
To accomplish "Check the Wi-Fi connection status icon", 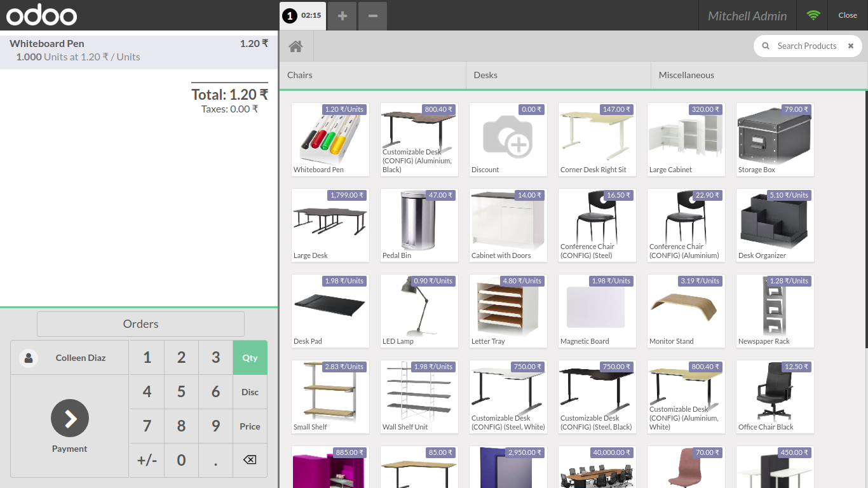I will 813,15.
